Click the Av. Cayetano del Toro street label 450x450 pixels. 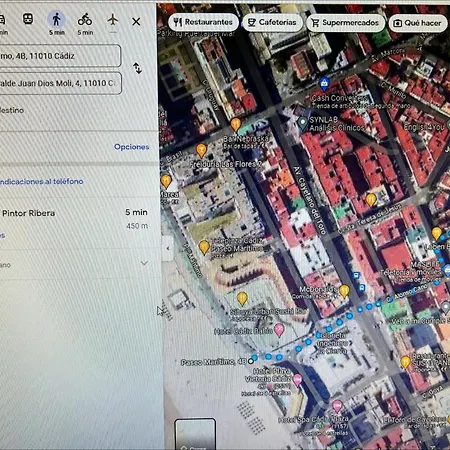pos(310,200)
